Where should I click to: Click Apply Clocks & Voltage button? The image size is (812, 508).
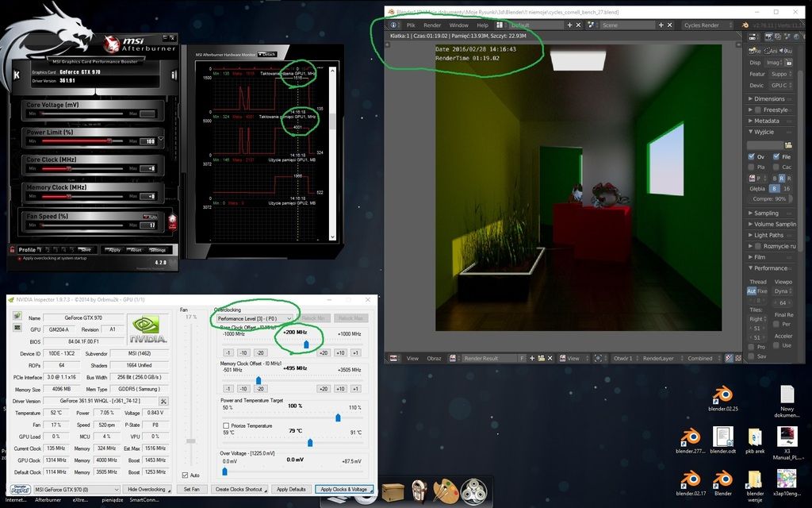point(344,489)
